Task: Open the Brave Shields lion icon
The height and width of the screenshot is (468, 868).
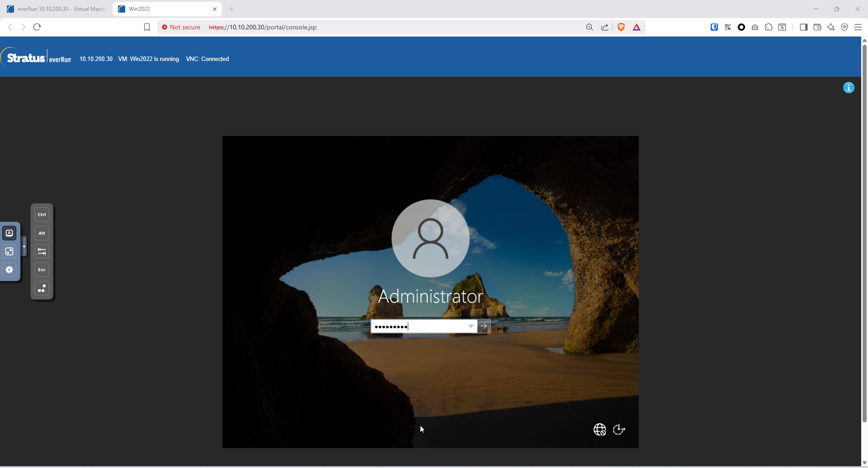Action: (x=621, y=27)
